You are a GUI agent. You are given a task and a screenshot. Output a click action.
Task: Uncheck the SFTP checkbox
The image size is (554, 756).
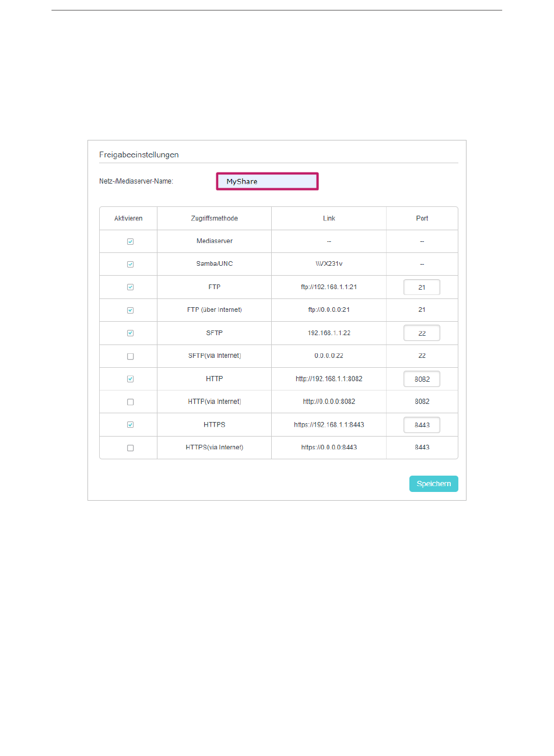pos(130,333)
